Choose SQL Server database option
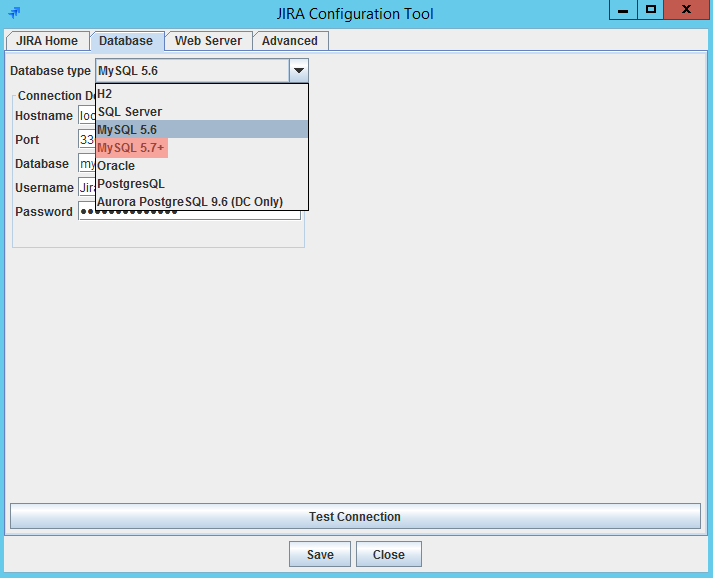The height and width of the screenshot is (578, 713). [202, 111]
